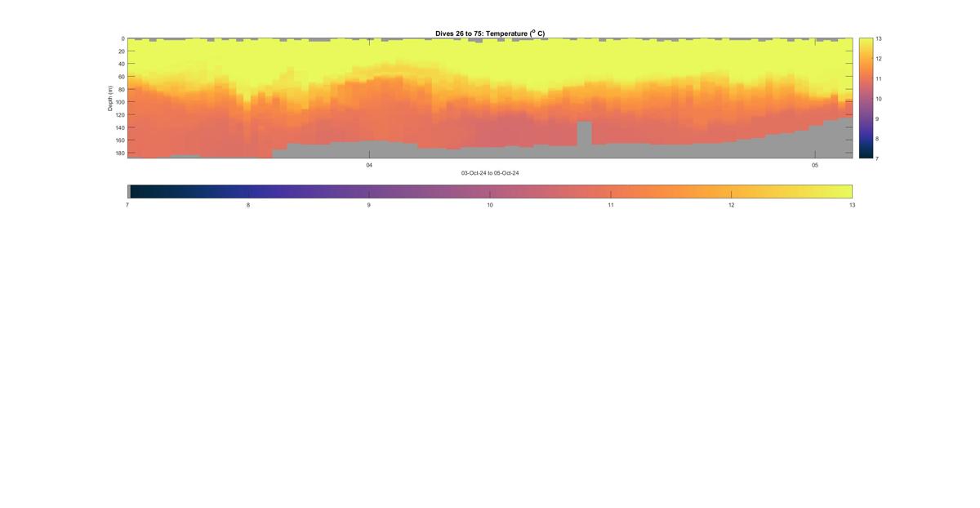Click depth tick label "60" on y-axis

pyautogui.click(x=122, y=77)
